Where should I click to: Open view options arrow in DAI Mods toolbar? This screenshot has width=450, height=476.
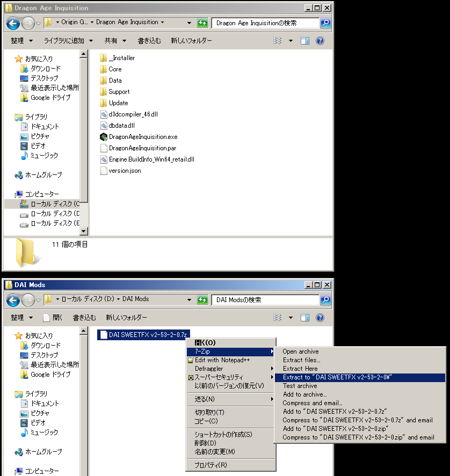291,318
